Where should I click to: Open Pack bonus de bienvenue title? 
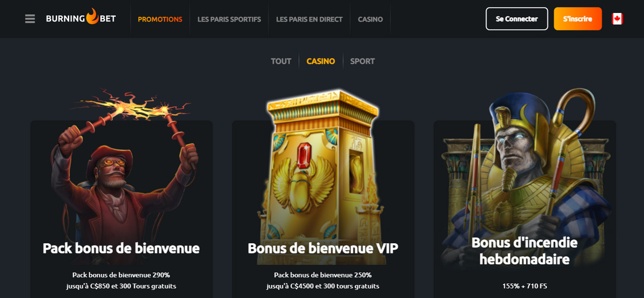coord(121,248)
